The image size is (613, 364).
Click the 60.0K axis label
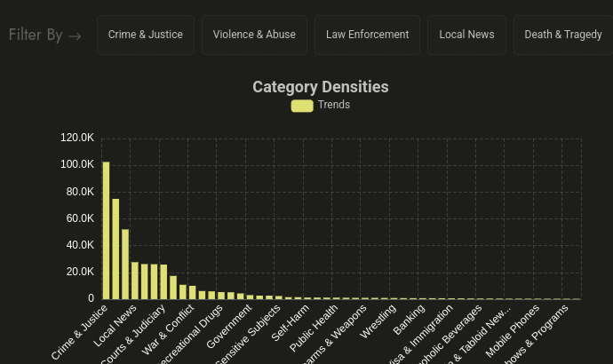80,218
